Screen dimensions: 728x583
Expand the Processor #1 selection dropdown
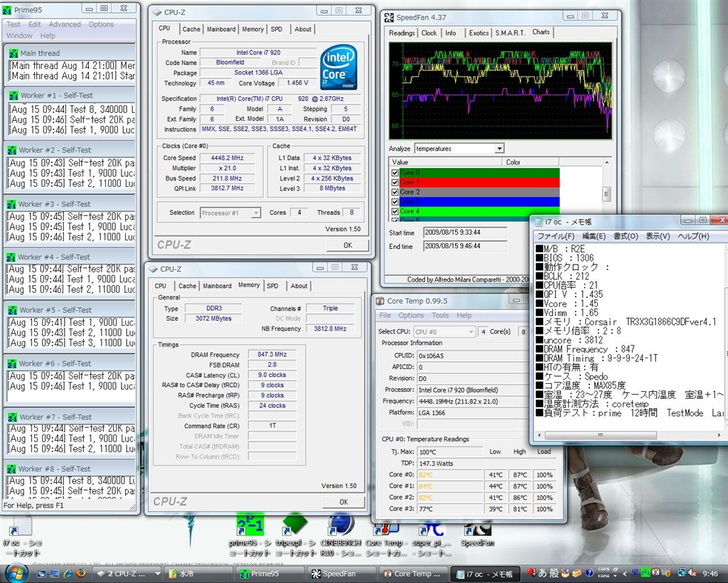pyautogui.click(x=256, y=213)
